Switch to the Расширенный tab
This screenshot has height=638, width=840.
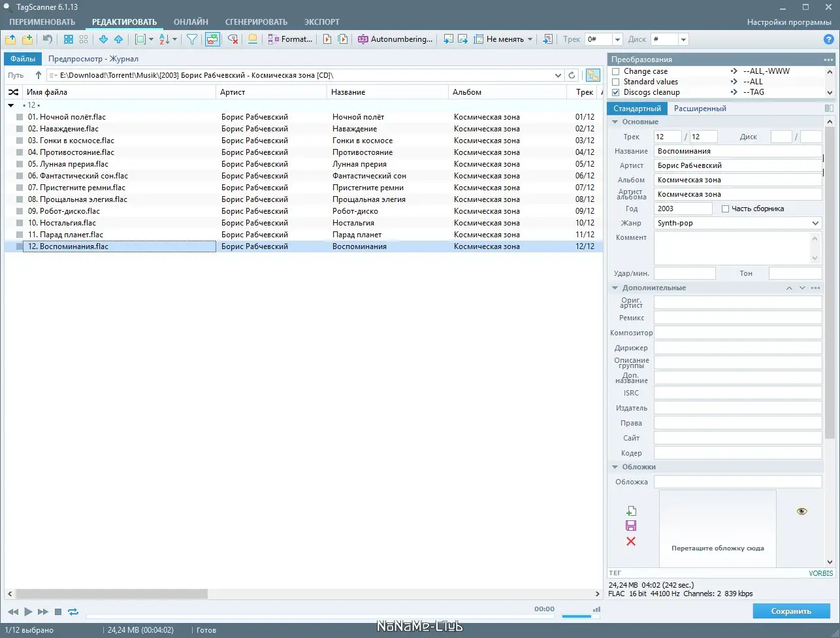point(700,108)
